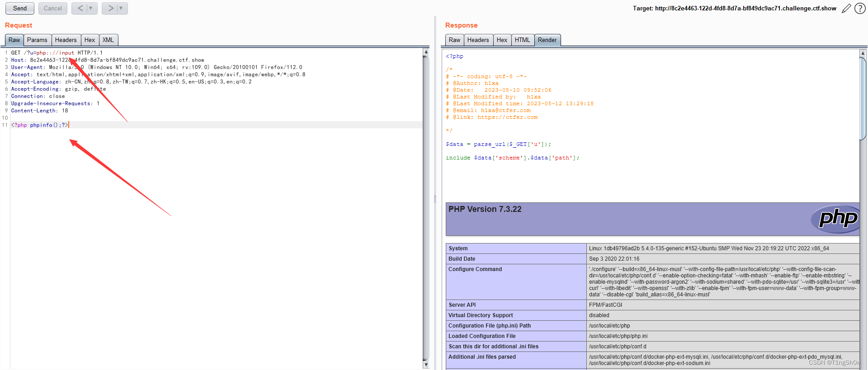
Task: Click the Connection: close header line
Action: (x=38, y=96)
